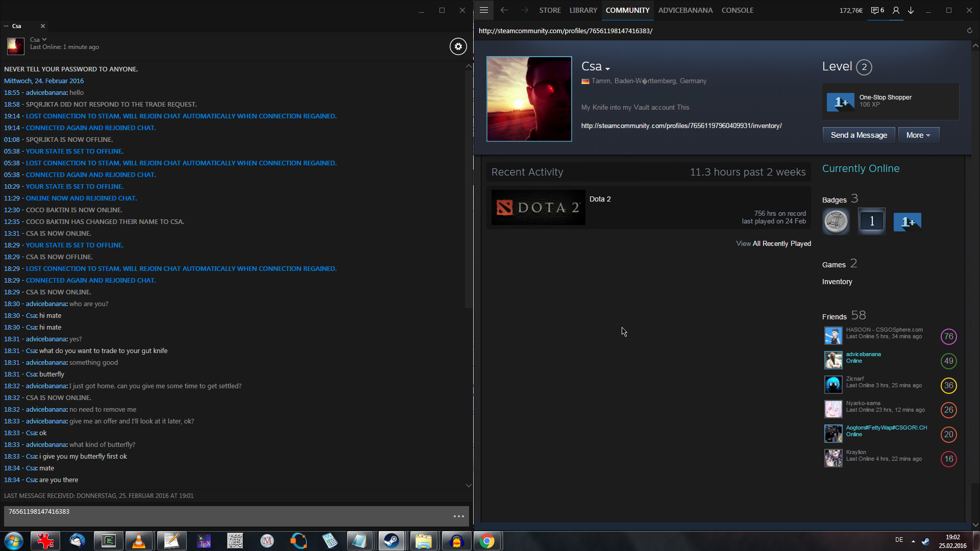The width and height of the screenshot is (980, 551).
Task: Open the downloads arrow icon
Action: (x=911, y=10)
